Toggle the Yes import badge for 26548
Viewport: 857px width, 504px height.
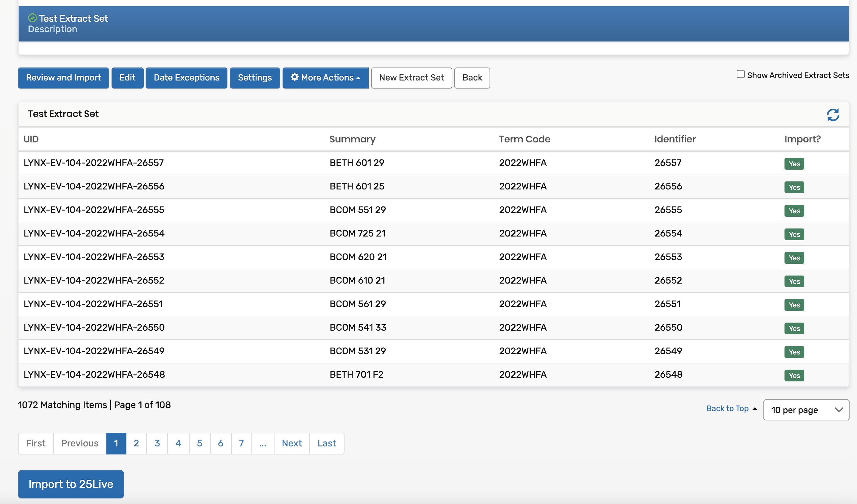tap(794, 375)
